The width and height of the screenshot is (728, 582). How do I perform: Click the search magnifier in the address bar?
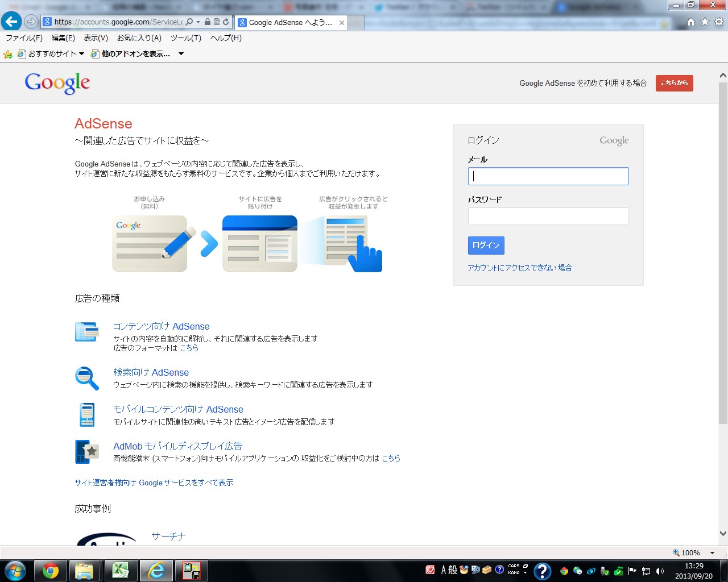point(189,22)
